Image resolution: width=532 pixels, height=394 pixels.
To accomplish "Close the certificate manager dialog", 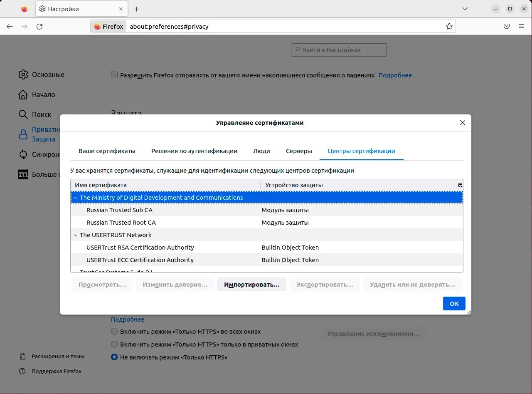I will click(x=463, y=123).
